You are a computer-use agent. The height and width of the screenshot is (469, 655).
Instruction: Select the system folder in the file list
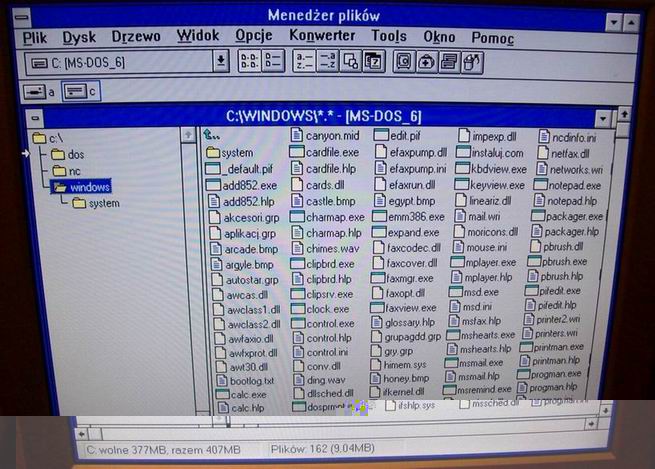coord(236,153)
